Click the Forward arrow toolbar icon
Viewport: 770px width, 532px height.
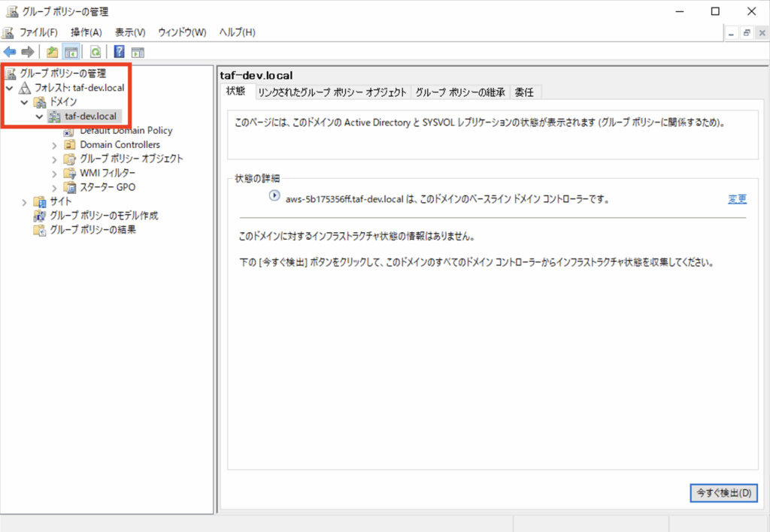[x=27, y=52]
